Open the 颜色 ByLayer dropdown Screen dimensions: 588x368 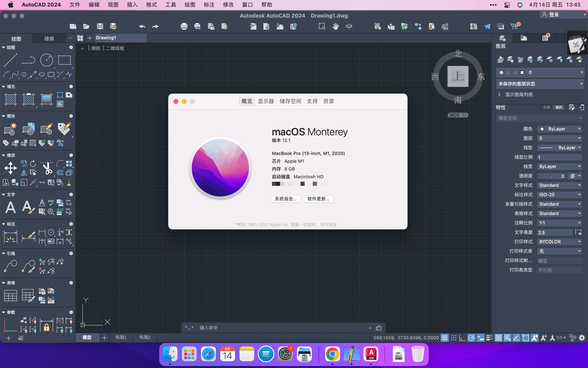click(x=559, y=129)
